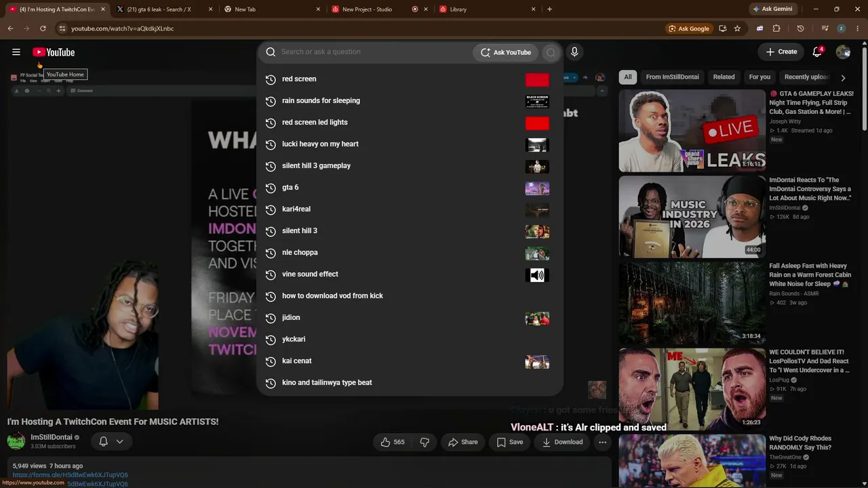Expand the subscription options chevron

tap(119, 442)
